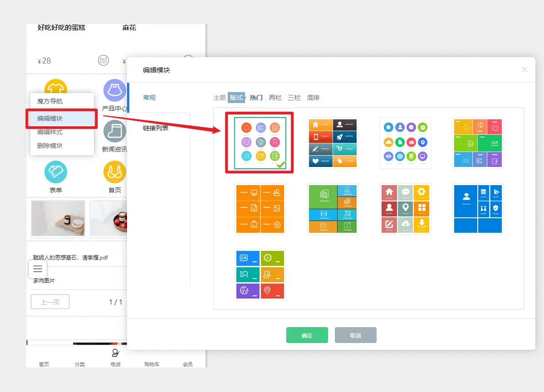
Task: Select 编辑模块 in context menu
Action: (50, 118)
